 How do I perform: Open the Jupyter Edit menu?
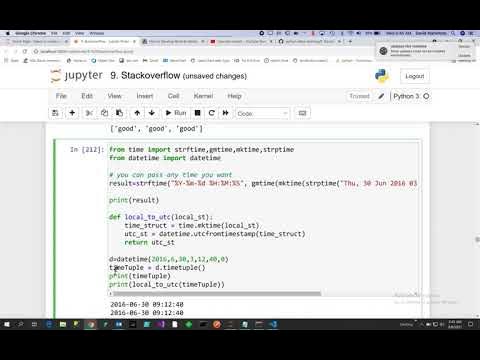coord(87,96)
